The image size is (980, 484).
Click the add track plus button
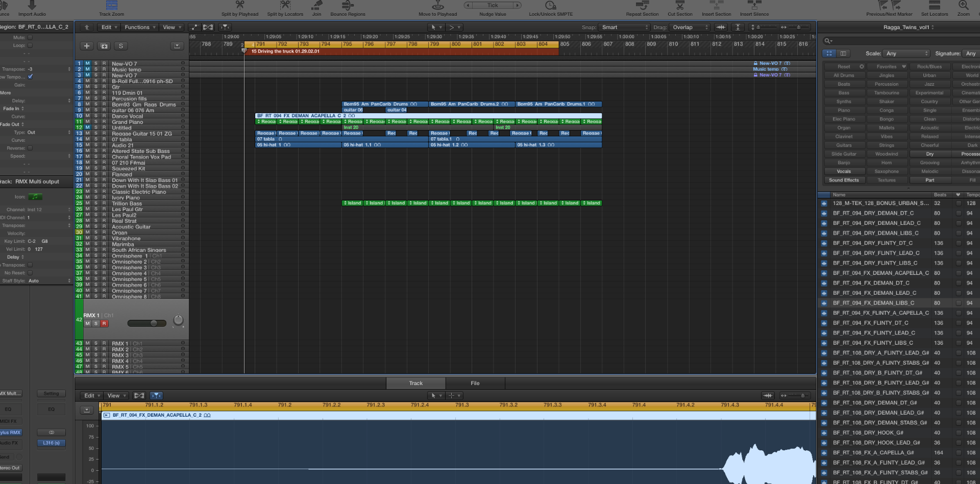pyautogui.click(x=87, y=46)
